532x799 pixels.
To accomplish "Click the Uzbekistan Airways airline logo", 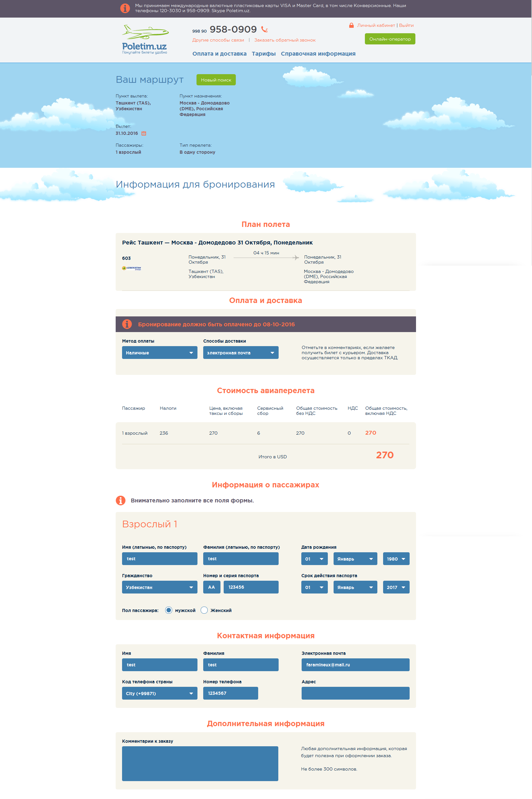I will pos(131,268).
